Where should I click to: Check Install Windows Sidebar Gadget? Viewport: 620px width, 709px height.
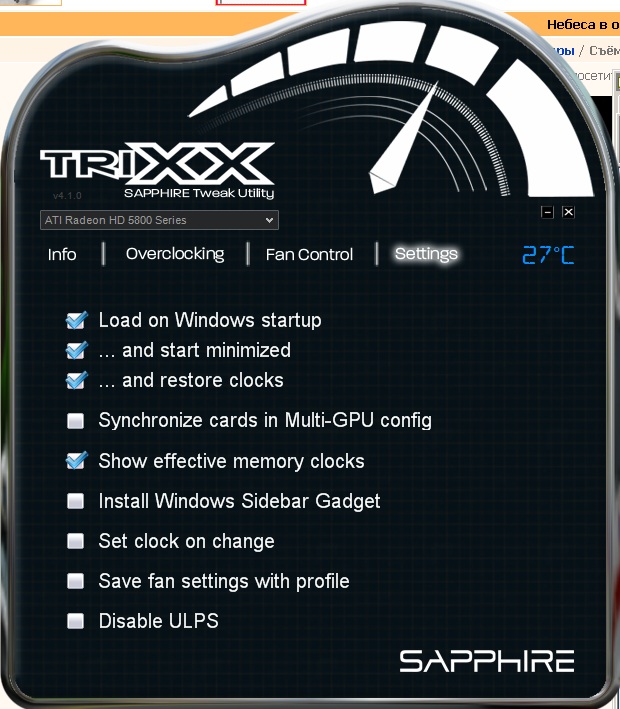point(76,501)
